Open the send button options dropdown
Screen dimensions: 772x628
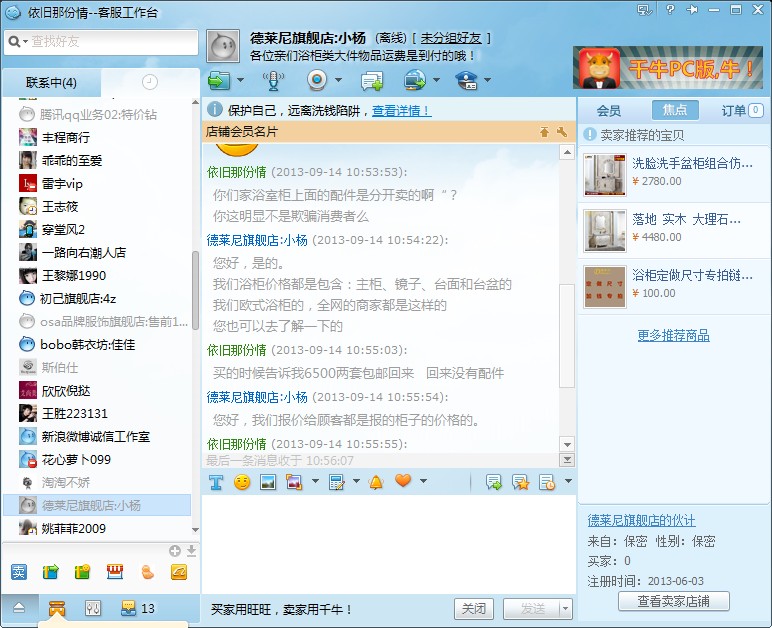[x=566, y=609]
